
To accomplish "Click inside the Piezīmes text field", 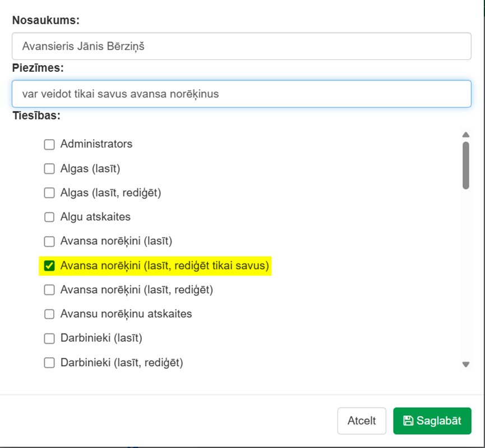I will pyautogui.click(x=242, y=94).
